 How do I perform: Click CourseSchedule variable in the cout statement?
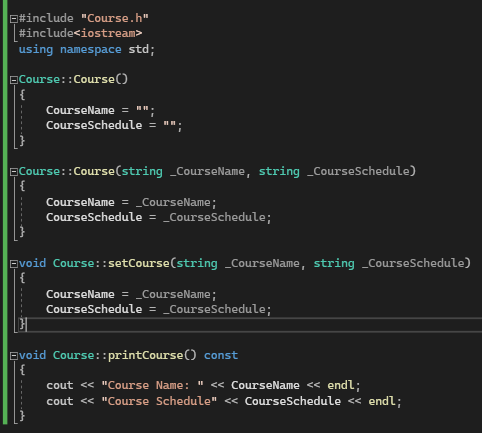293,401
